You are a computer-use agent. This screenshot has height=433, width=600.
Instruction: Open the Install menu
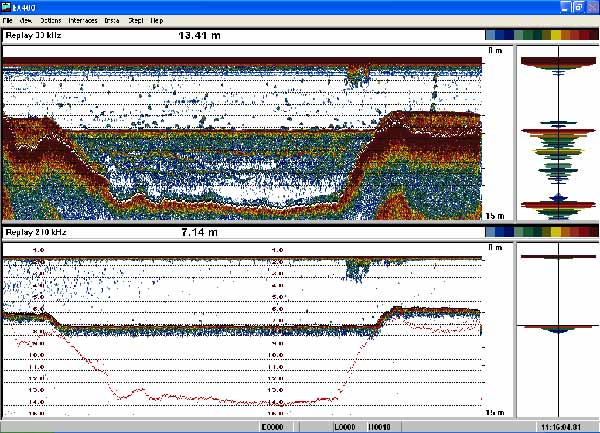click(112, 21)
